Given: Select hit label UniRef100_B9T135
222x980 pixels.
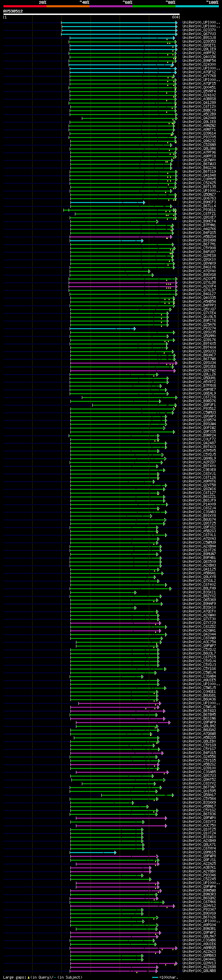Looking at the screenshot, I should pyautogui.click(x=199, y=187).
